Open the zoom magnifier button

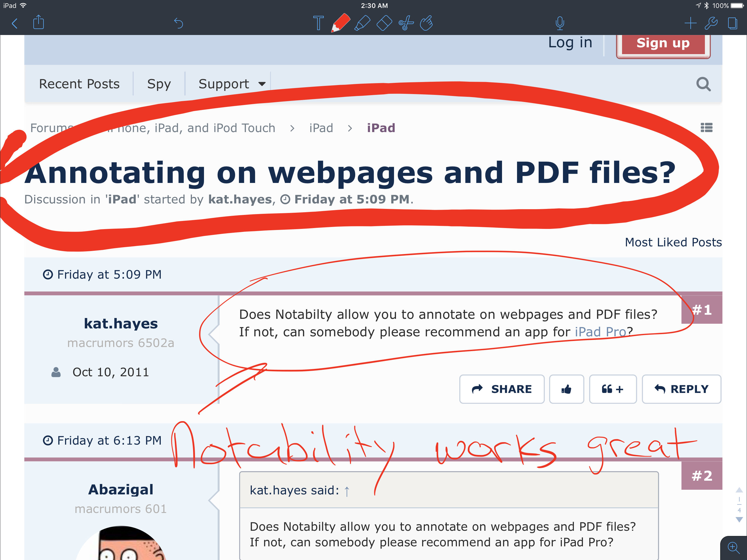tap(733, 547)
